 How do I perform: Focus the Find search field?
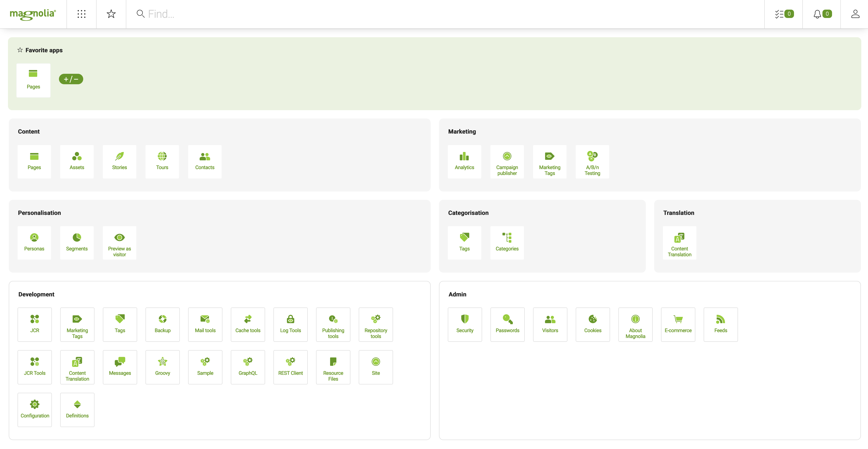445,14
